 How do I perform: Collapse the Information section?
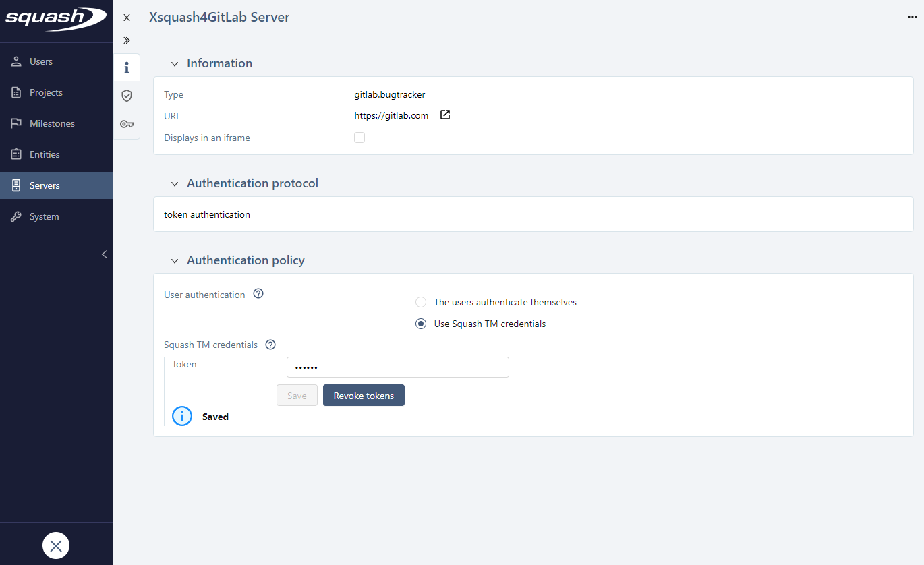pos(174,63)
